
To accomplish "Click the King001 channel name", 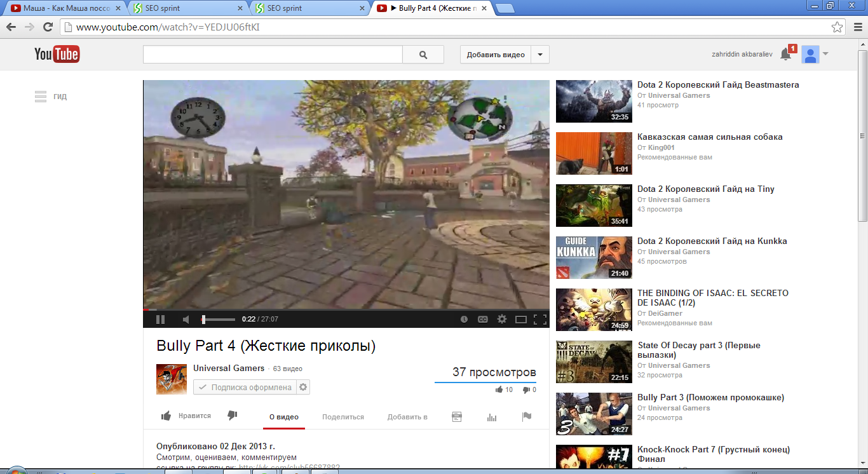I will [x=661, y=147].
